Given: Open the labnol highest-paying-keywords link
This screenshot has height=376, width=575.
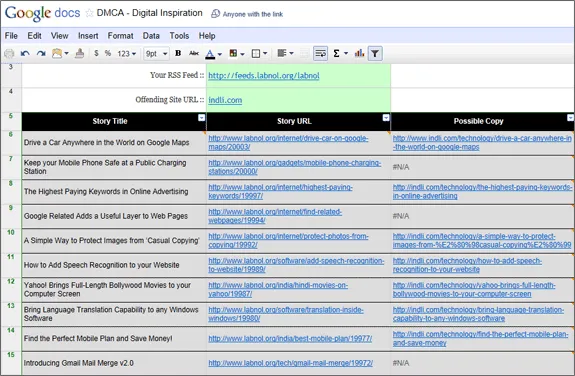Looking at the screenshot, I should pos(281,191).
